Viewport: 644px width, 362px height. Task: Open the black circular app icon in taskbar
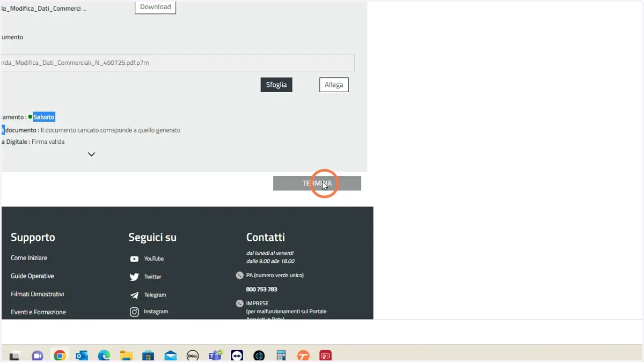point(259,356)
